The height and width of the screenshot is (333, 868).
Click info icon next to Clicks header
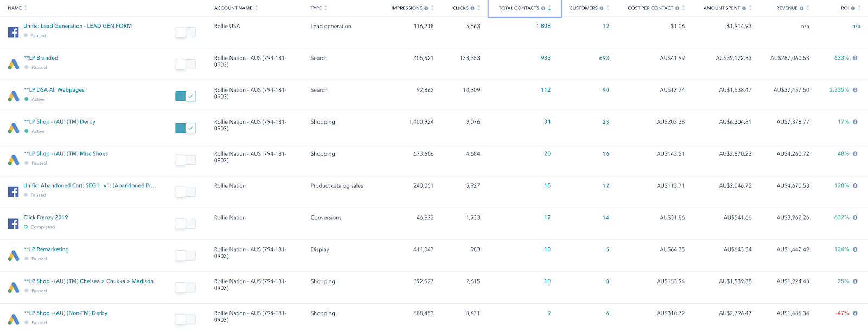[473, 8]
